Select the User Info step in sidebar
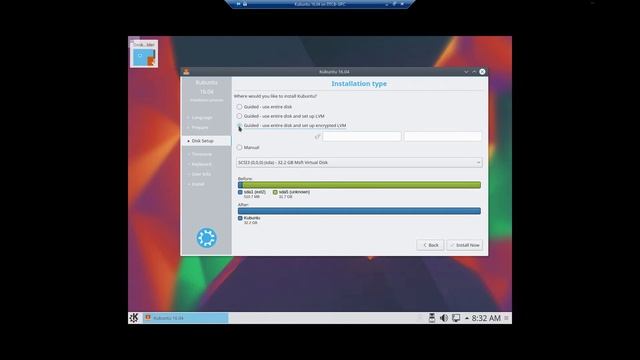Image resolution: width=640 pixels, height=360 pixels. [x=201, y=174]
